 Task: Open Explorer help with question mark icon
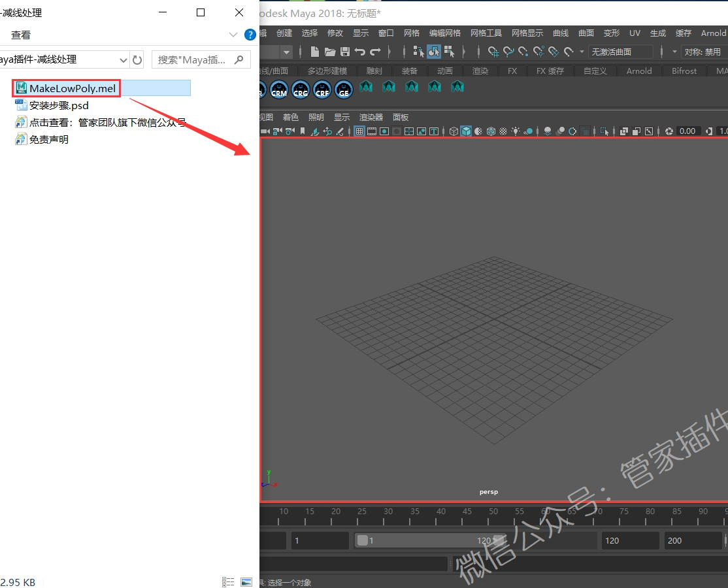click(250, 35)
